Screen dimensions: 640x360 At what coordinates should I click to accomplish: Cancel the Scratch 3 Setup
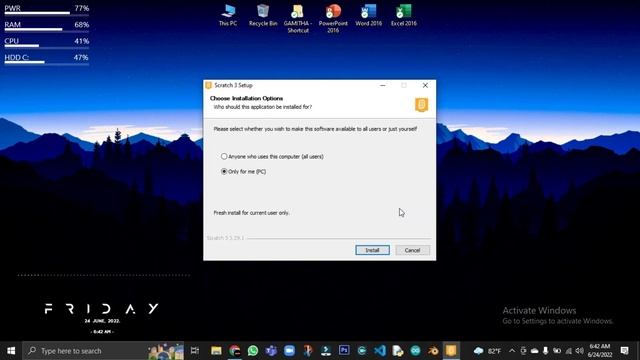(x=412, y=250)
